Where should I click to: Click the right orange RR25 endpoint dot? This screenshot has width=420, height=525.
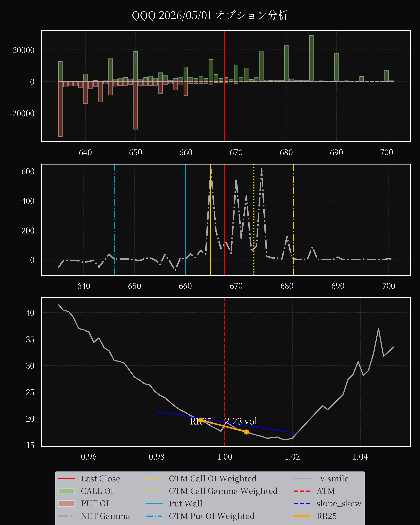(246, 432)
